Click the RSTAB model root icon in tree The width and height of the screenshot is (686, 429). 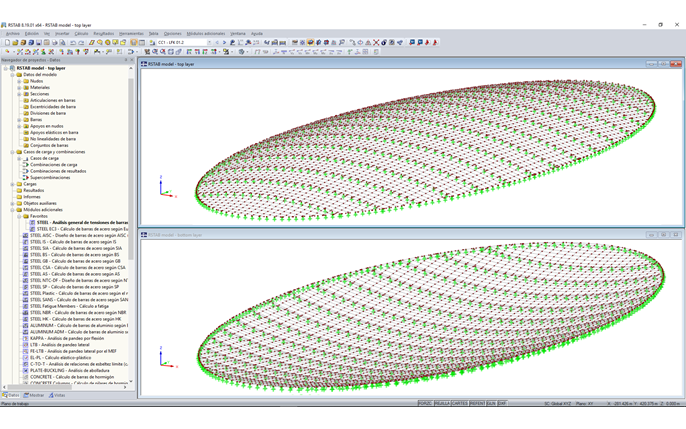point(12,68)
